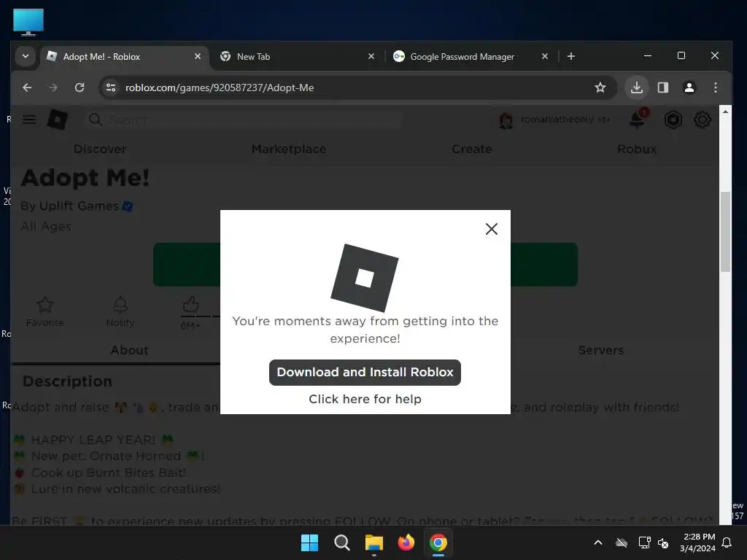This screenshot has width=747, height=560.
Task: Toggle Chrome side panel
Action: coord(663,87)
